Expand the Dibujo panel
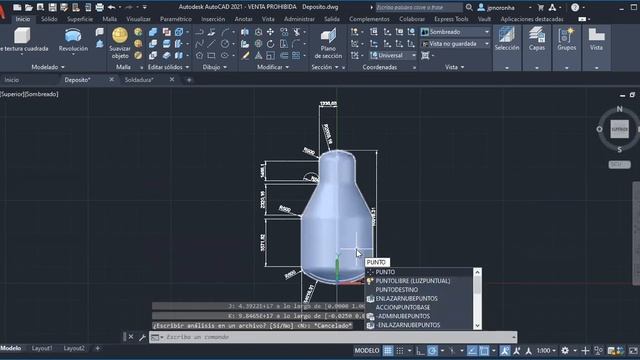The image size is (640, 360). 215,67
